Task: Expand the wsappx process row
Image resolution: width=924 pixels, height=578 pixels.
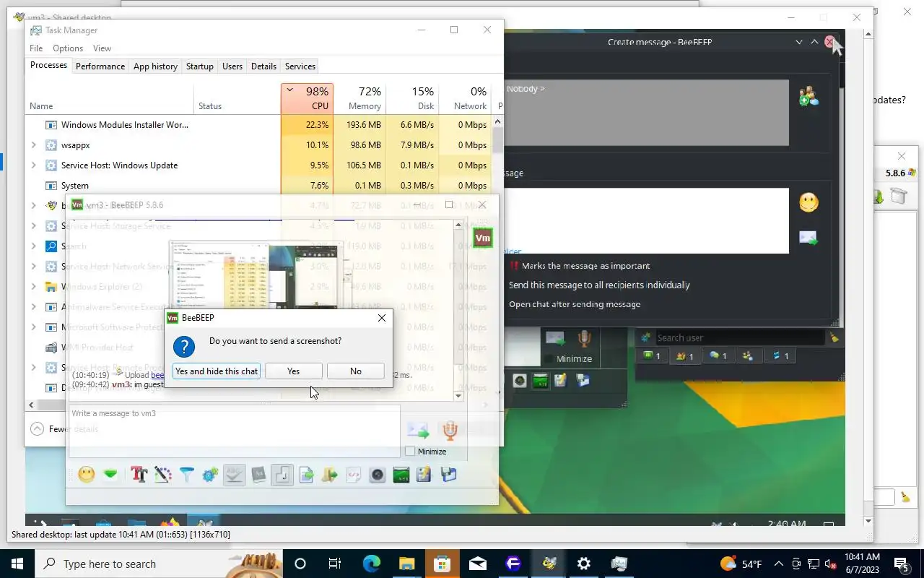Action: click(33, 145)
